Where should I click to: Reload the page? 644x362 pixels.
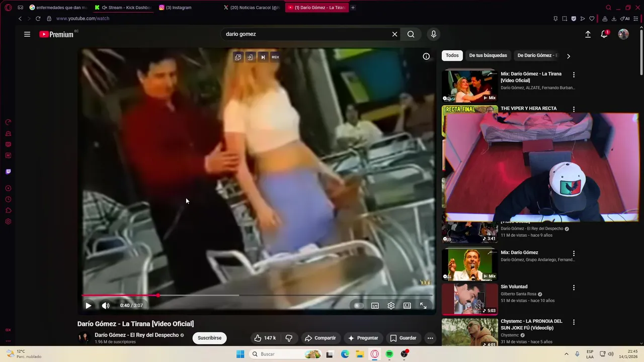pyautogui.click(x=38, y=19)
